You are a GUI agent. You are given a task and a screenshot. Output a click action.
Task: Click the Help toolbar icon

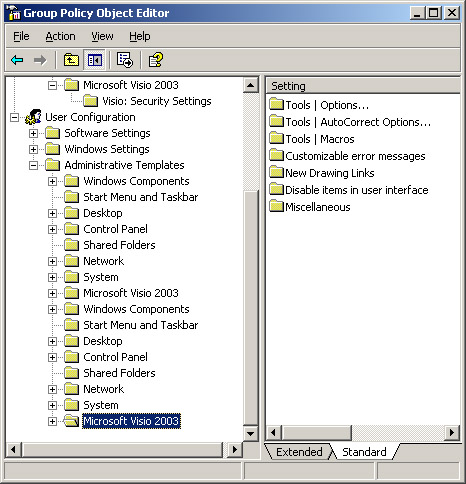(x=155, y=60)
